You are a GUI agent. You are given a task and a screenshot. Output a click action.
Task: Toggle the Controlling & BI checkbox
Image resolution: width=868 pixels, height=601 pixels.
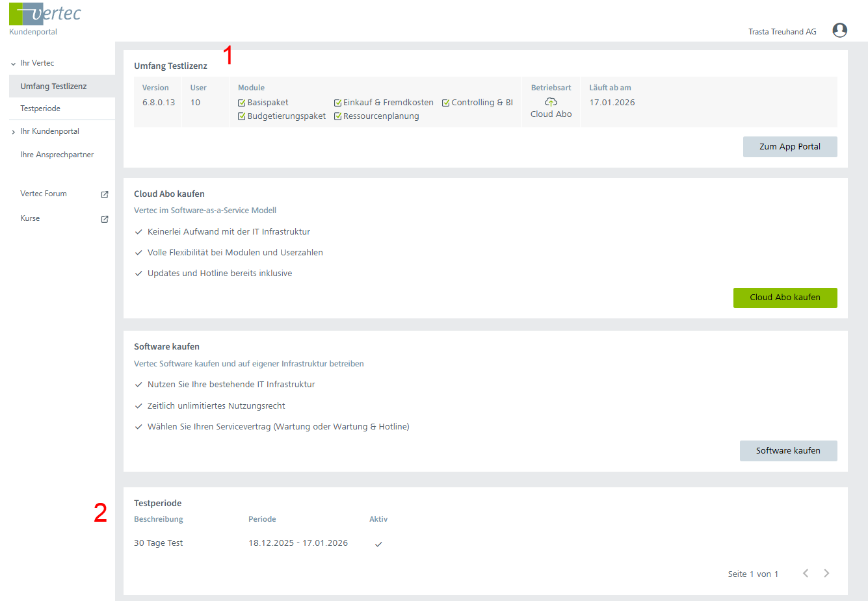[x=446, y=103]
